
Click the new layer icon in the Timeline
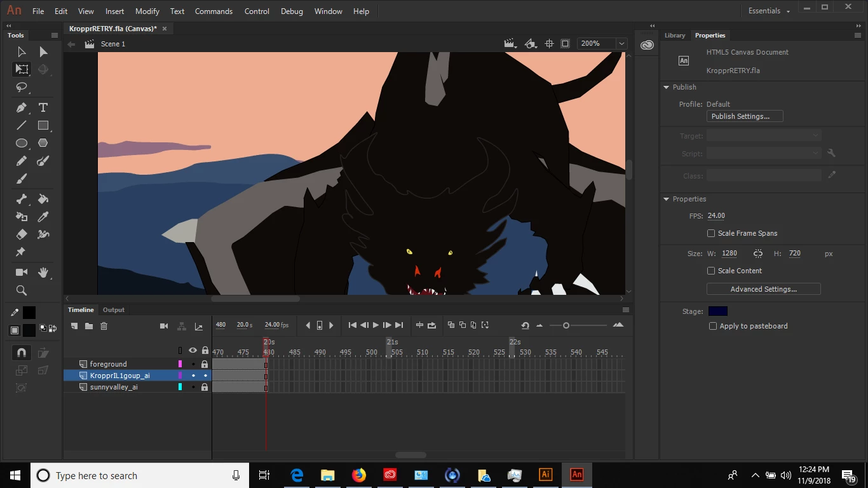tap(74, 326)
